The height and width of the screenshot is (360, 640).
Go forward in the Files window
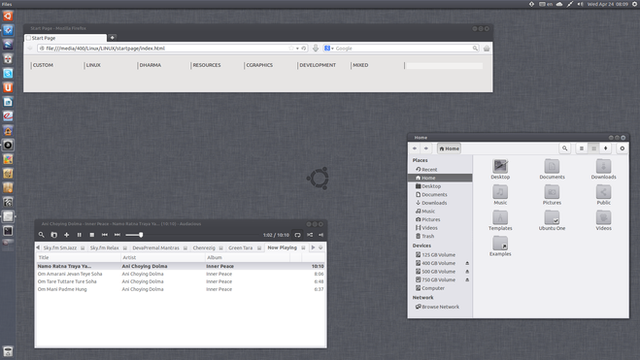[x=426, y=149]
